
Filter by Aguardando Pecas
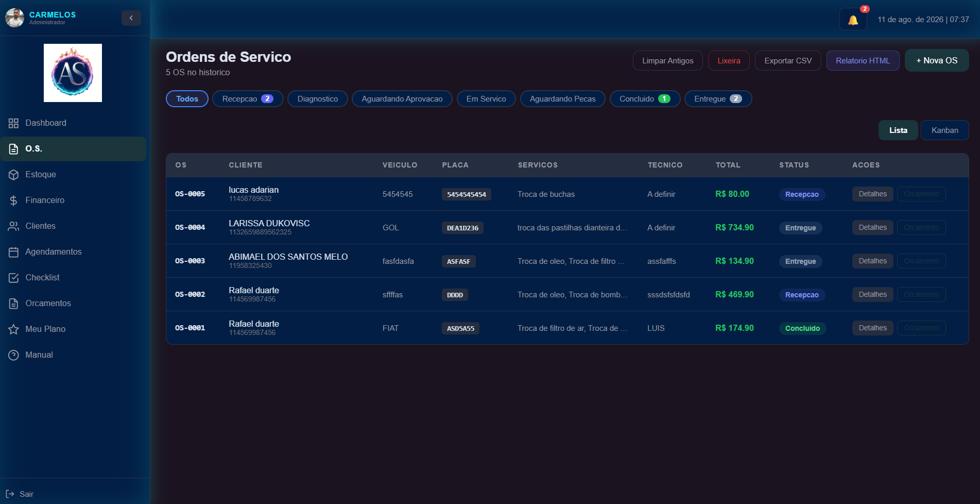562,99
